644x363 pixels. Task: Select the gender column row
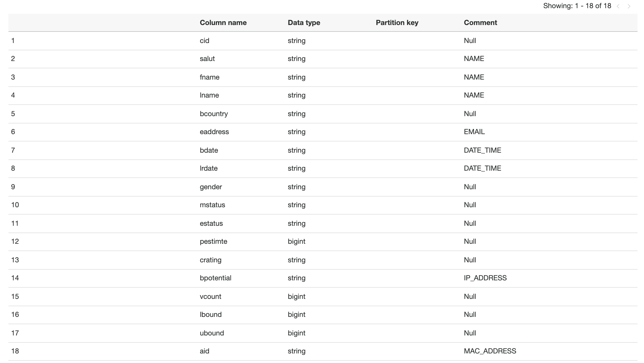[x=211, y=187]
